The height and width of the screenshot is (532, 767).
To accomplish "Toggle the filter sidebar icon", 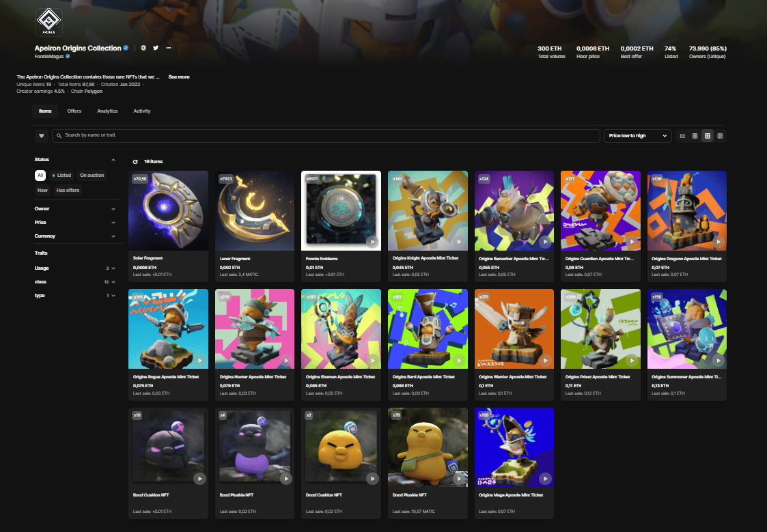I will [x=42, y=135].
